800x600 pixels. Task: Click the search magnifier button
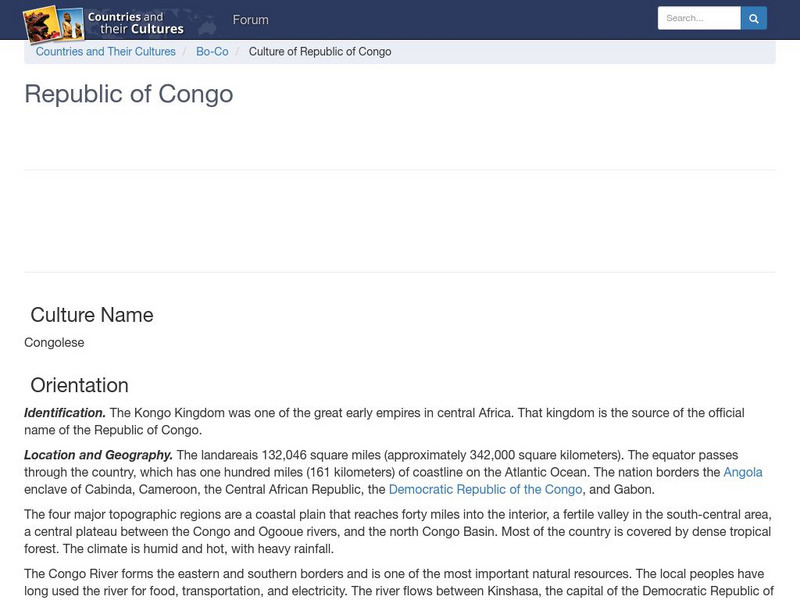pos(754,18)
